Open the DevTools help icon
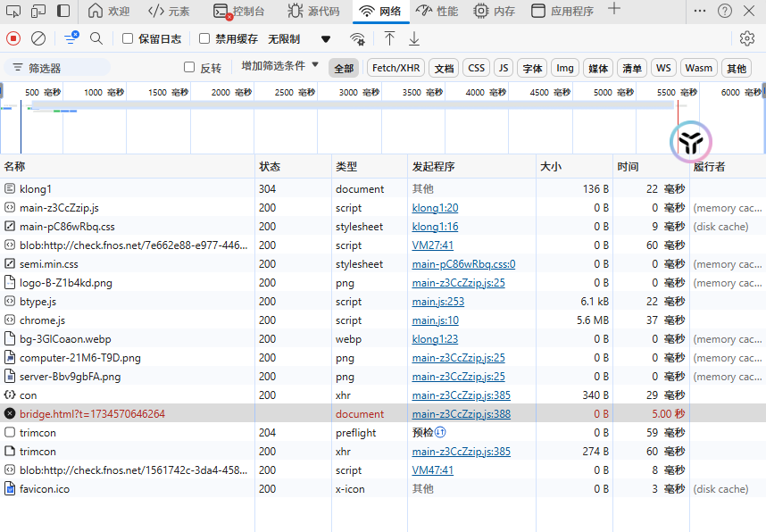Image resolution: width=766 pixels, height=532 pixels. (x=724, y=11)
